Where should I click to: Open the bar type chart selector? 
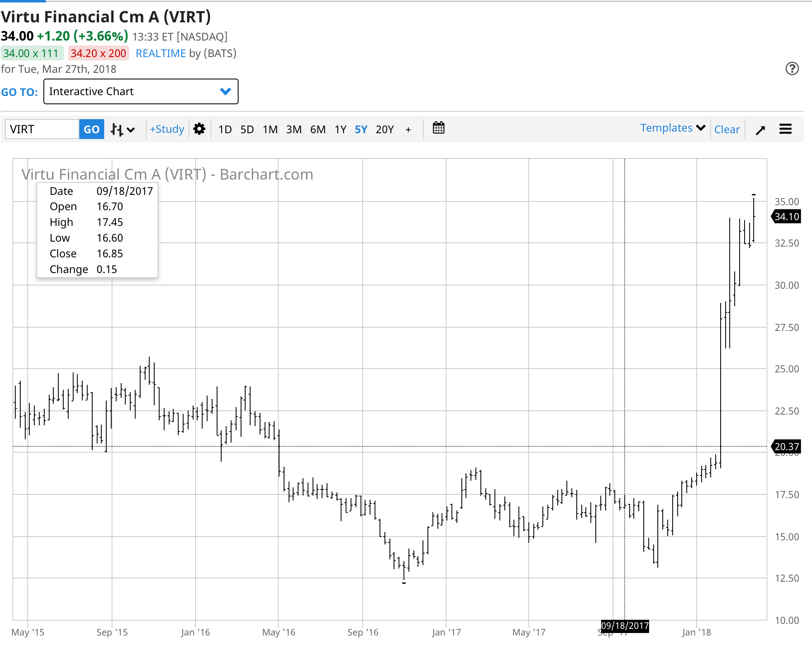[122, 129]
